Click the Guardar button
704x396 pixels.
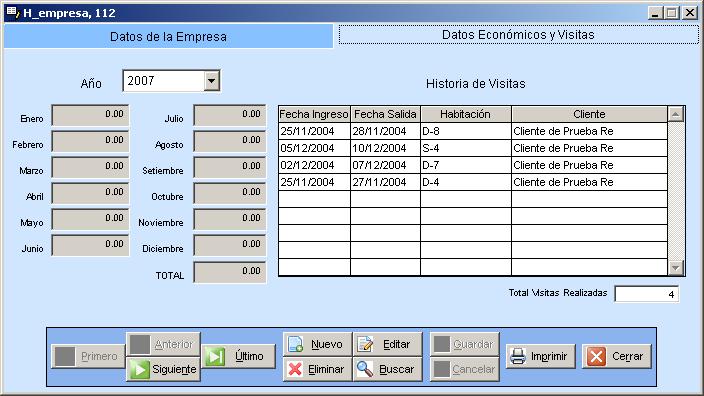pyautogui.click(x=465, y=344)
